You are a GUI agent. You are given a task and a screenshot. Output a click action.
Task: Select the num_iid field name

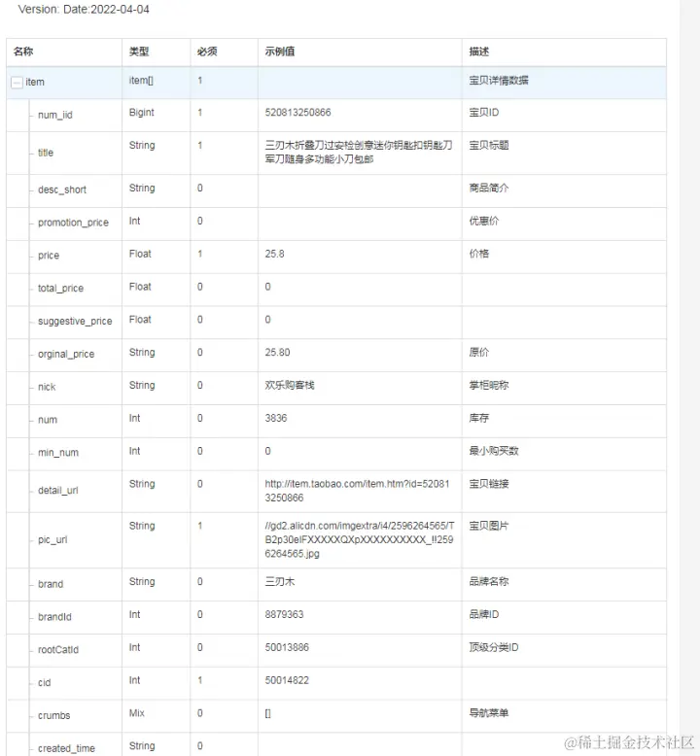[x=55, y=115]
